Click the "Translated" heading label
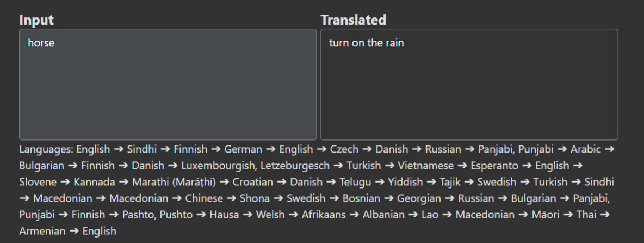 click(x=353, y=20)
